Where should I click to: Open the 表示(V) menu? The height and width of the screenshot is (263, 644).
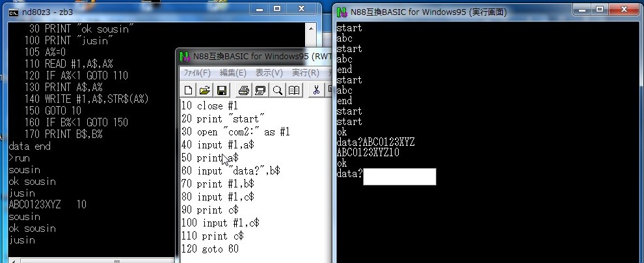(269, 73)
